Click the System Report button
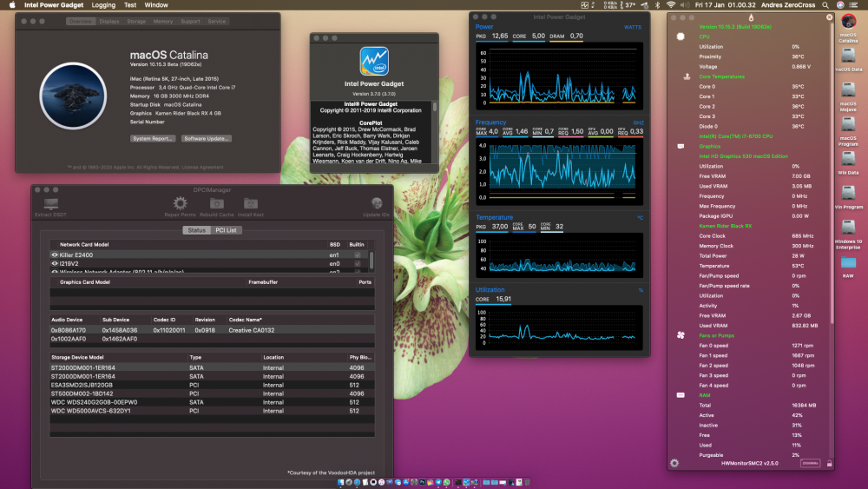The image size is (868, 489). tap(153, 138)
